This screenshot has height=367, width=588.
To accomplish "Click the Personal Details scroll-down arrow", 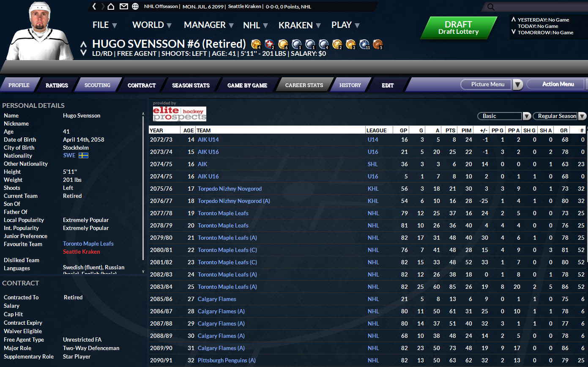I will 143,271.
